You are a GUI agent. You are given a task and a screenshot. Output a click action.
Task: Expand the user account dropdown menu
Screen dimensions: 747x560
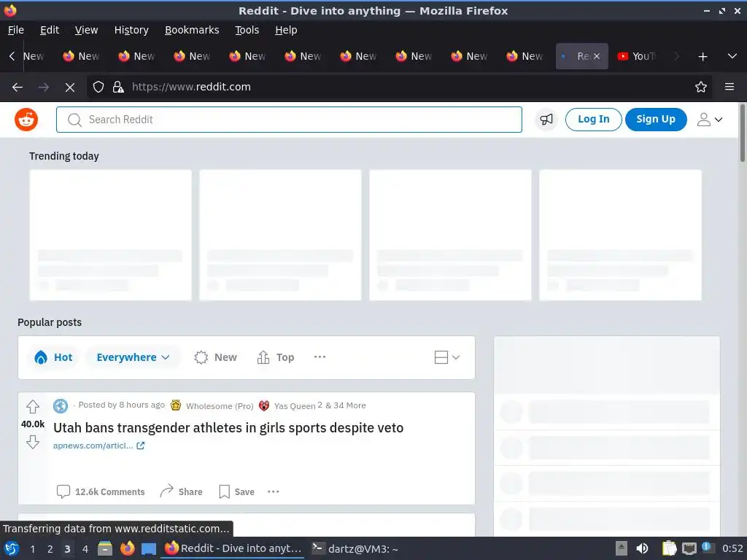(709, 120)
